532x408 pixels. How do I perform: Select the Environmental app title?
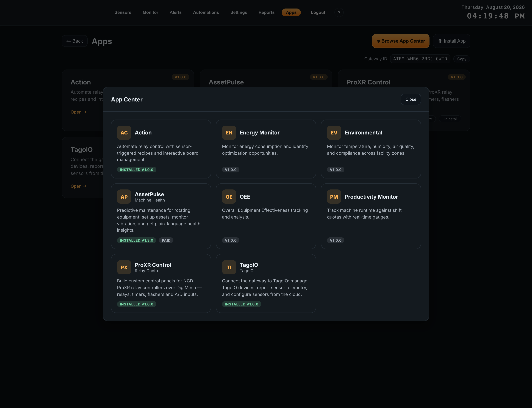point(363,133)
